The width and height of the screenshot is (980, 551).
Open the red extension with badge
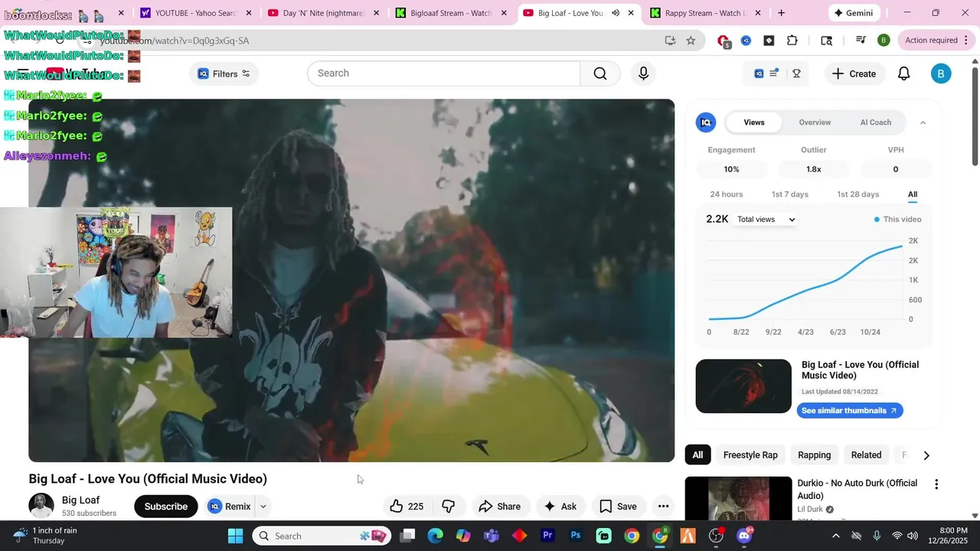tap(724, 41)
